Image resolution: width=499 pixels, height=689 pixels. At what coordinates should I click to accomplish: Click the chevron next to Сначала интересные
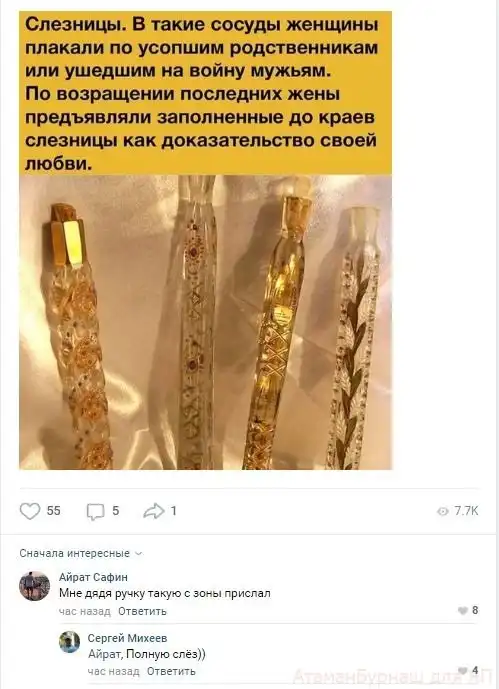point(139,554)
